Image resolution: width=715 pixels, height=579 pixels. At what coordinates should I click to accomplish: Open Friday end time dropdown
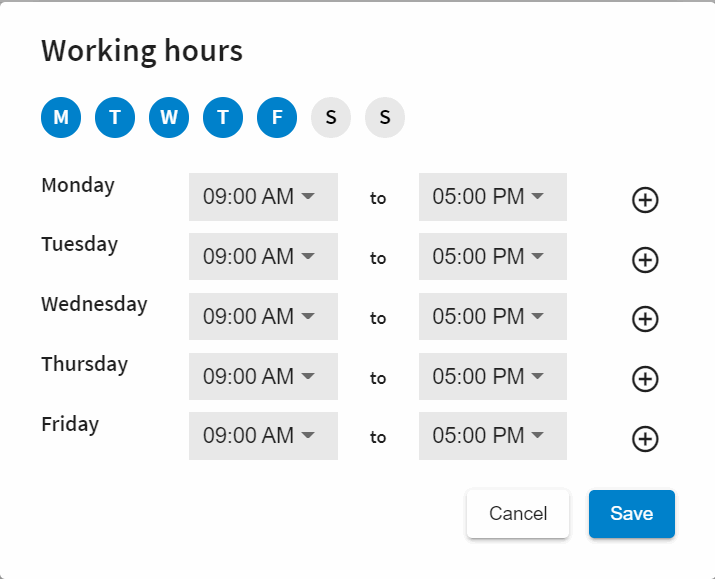coord(492,437)
